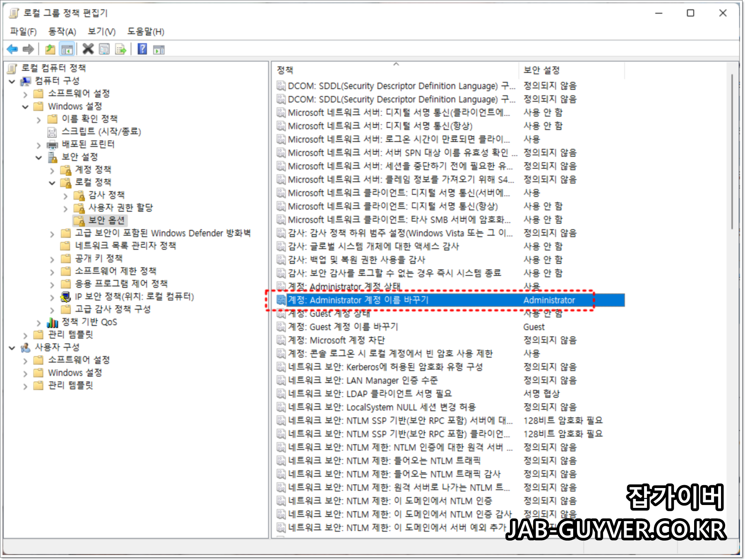This screenshot has height=560, width=745.
Task: Click the Guest security setting value
Action: click(x=534, y=327)
